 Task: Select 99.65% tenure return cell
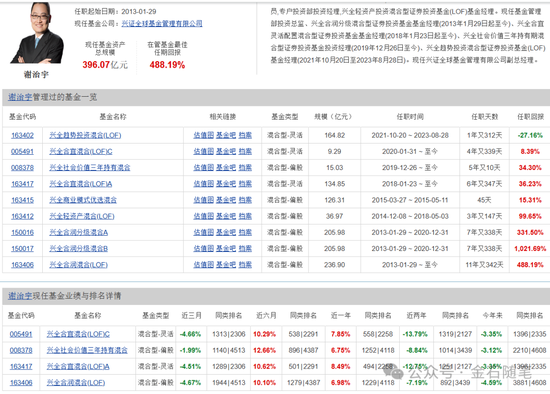(x=530, y=216)
